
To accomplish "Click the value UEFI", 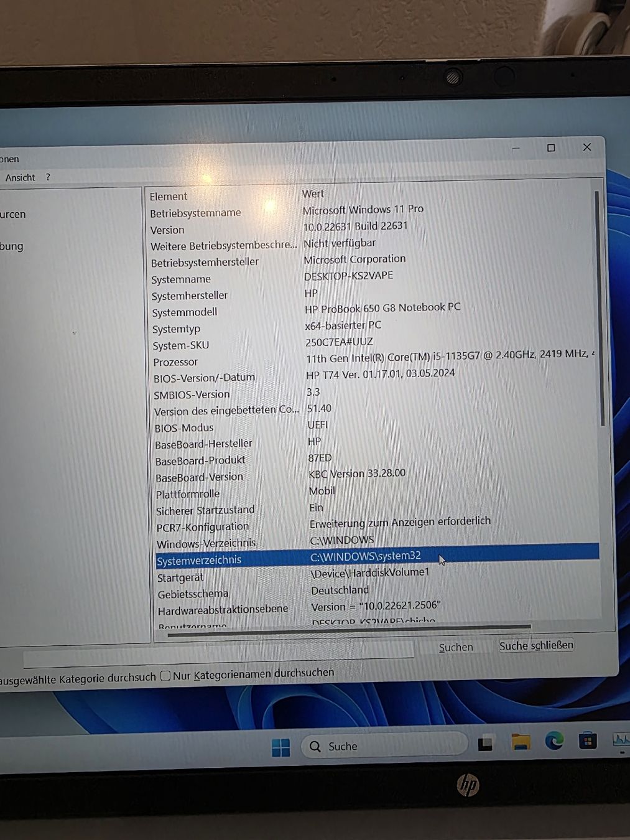I will coord(317,425).
